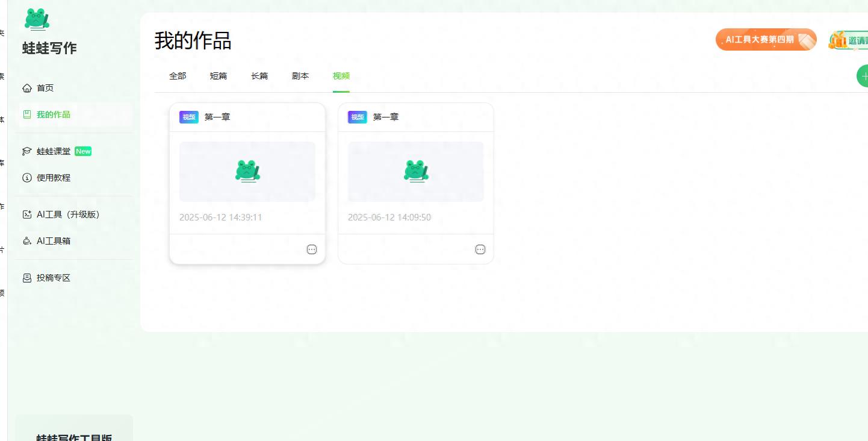This screenshot has width=868, height=441.
Task: Open the ellipsis menu on the first 第一章 card
Action: coord(312,249)
